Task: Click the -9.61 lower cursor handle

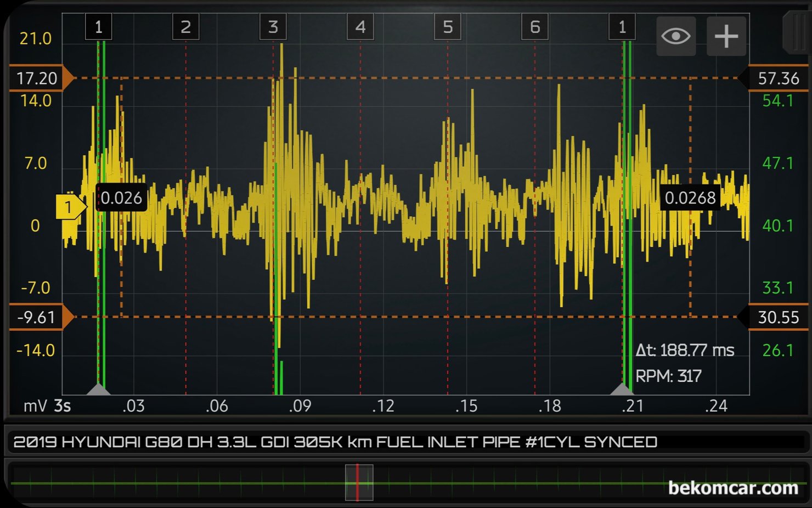Action: [x=38, y=317]
